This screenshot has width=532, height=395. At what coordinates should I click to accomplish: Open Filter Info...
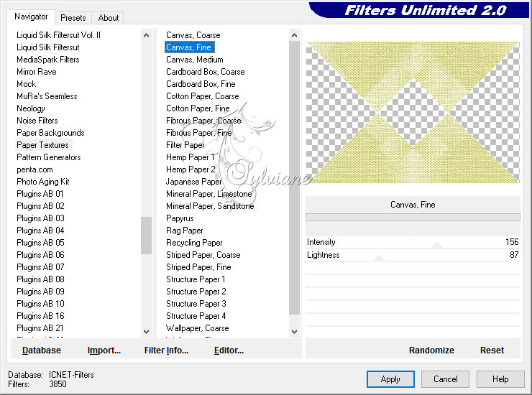coord(166,350)
